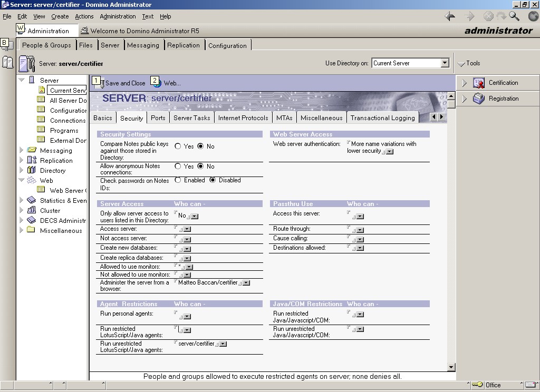Screen dimensions: 540x392
Task: Click the Office location key icon in status bar
Action: click(x=478, y=385)
